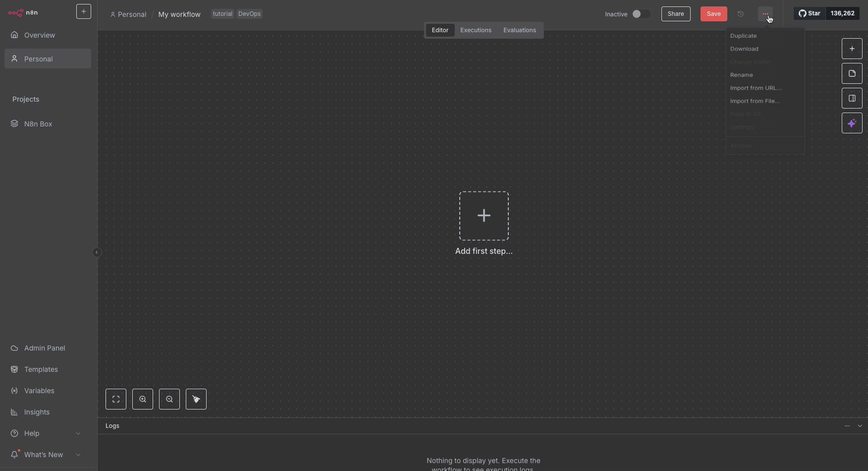Collapse the Logs panel chevron

coord(860,426)
